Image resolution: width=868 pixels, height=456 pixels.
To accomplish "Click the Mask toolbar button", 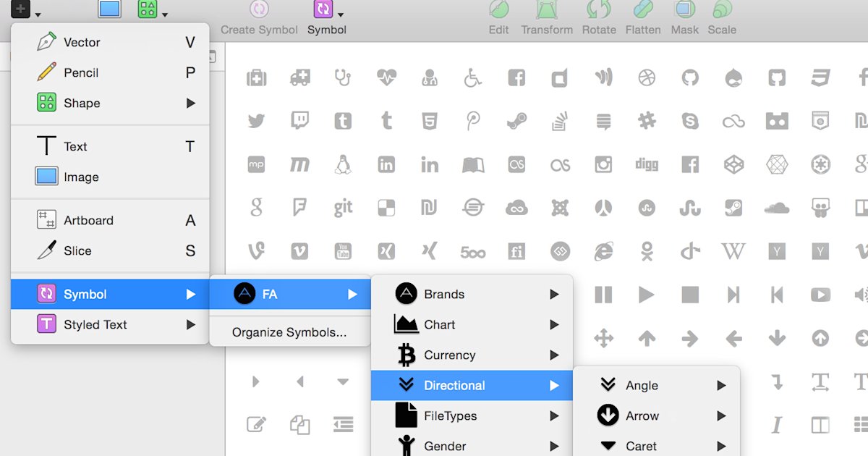I will [684, 18].
